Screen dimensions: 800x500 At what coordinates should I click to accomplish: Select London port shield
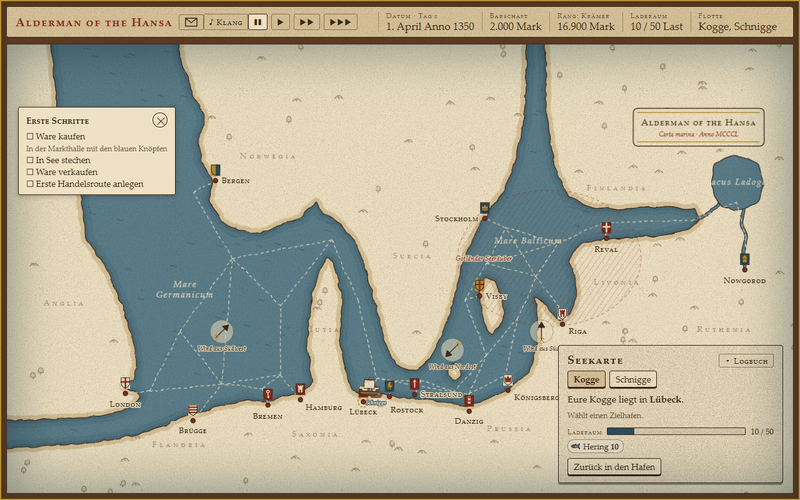pyautogui.click(x=125, y=383)
